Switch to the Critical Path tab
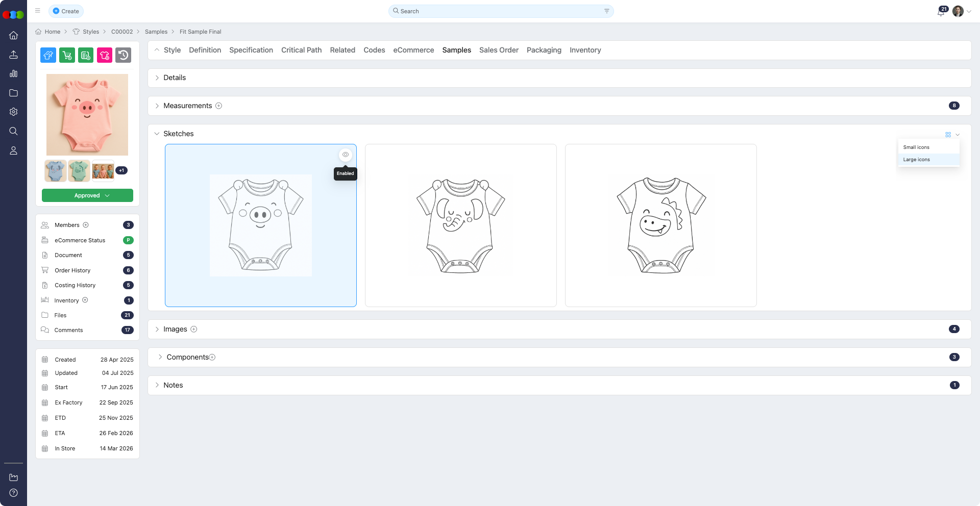This screenshot has width=980, height=506. pos(301,50)
